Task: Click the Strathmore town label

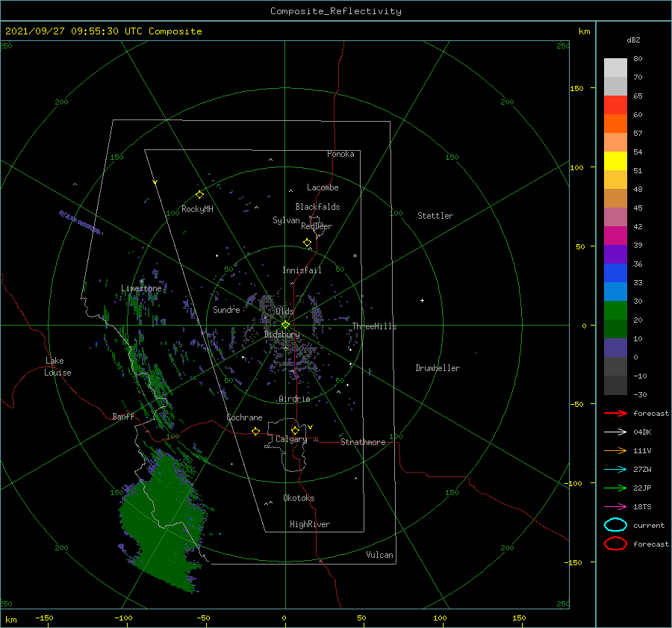Action: [x=363, y=442]
